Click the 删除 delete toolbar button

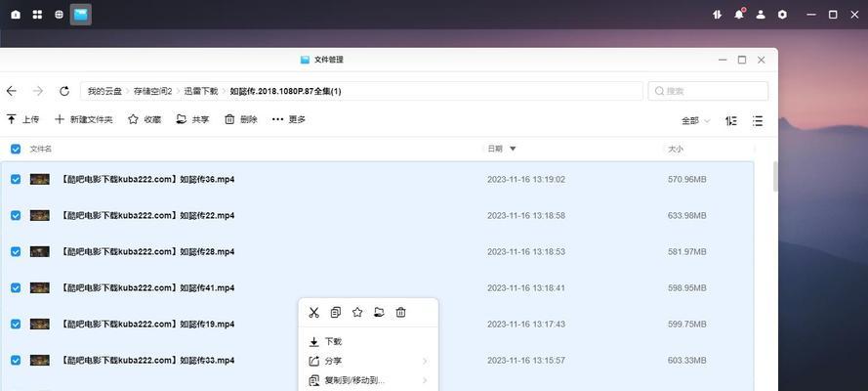click(241, 119)
